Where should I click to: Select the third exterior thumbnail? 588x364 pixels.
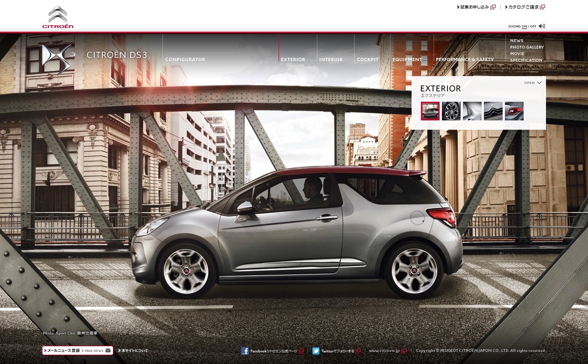click(472, 111)
